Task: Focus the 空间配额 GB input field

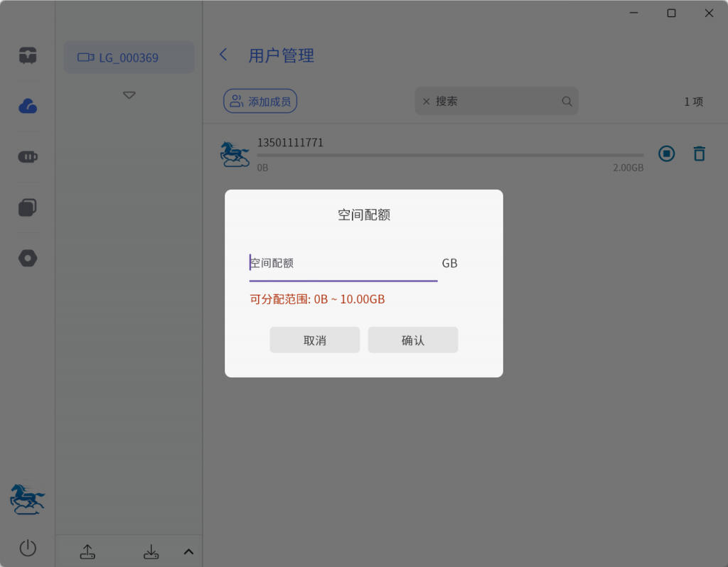Action: 343,264
